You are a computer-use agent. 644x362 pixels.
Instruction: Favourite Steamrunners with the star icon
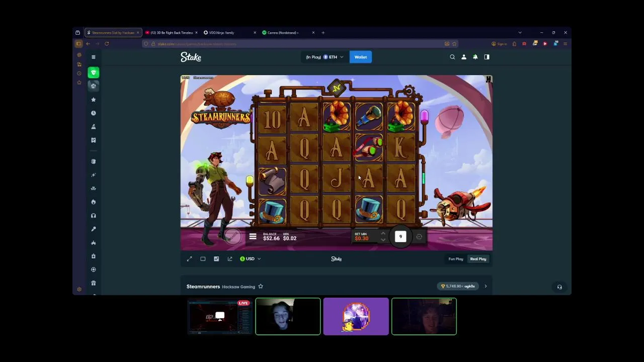261,287
